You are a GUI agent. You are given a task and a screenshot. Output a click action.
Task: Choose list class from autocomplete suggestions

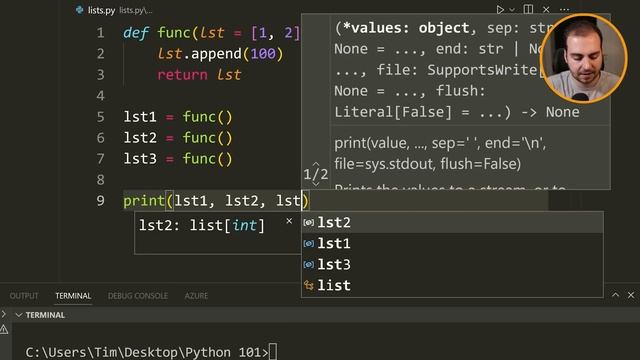452,285
